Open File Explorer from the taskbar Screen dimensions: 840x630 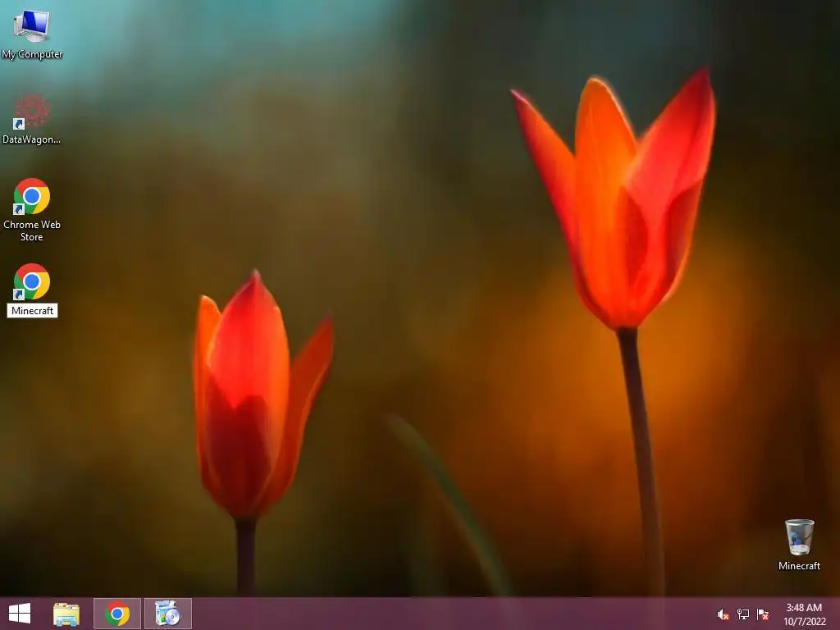pyautogui.click(x=66, y=614)
